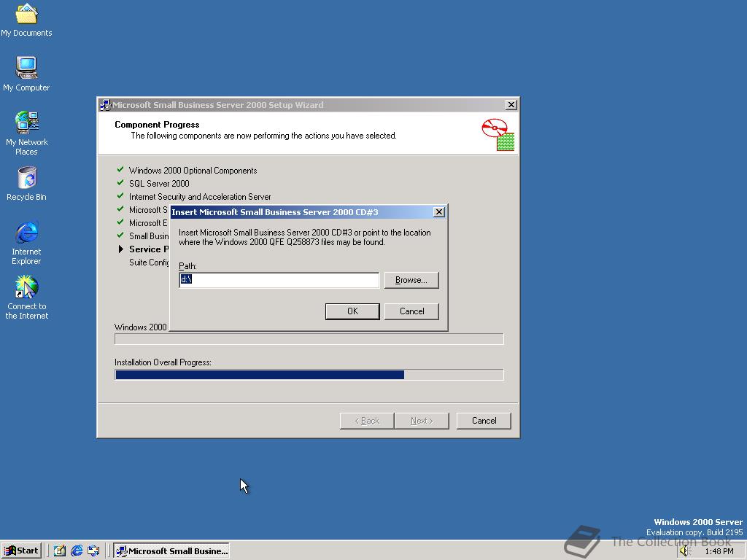This screenshot has width=747, height=560.
Task: Select the Connect to the Internet shortcut
Action: pyautogui.click(x=26, y=297)
